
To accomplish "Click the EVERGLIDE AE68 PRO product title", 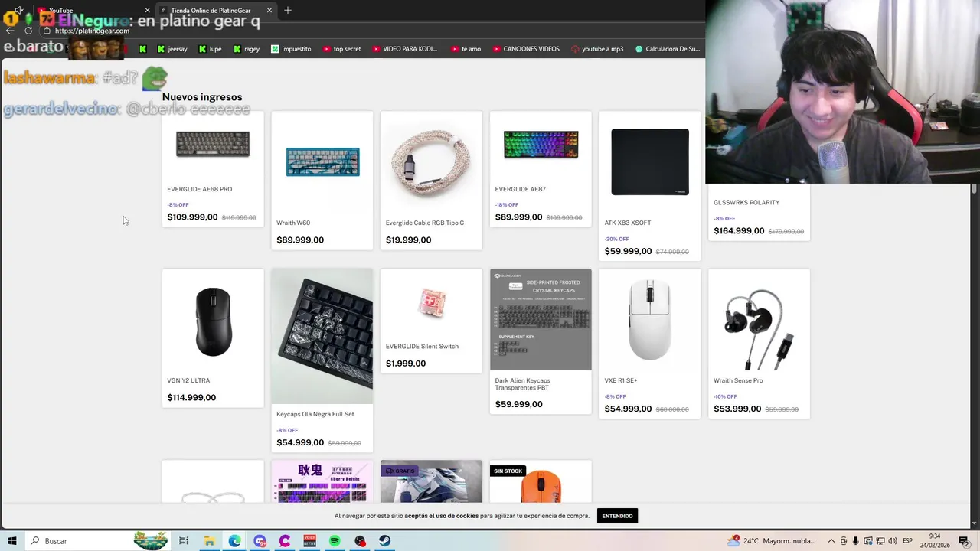I will [x=199, y=189].
